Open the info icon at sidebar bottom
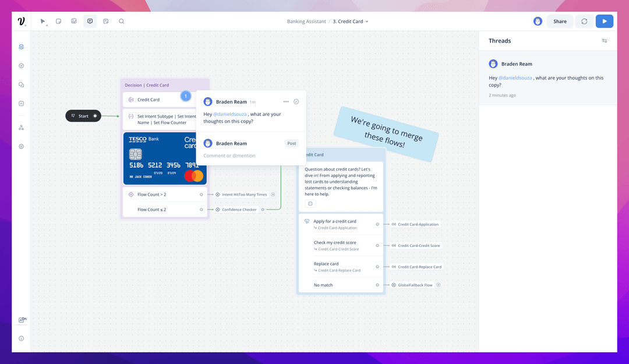The height and width of the screenshot is (364, 629). click(x=22, y=338)
